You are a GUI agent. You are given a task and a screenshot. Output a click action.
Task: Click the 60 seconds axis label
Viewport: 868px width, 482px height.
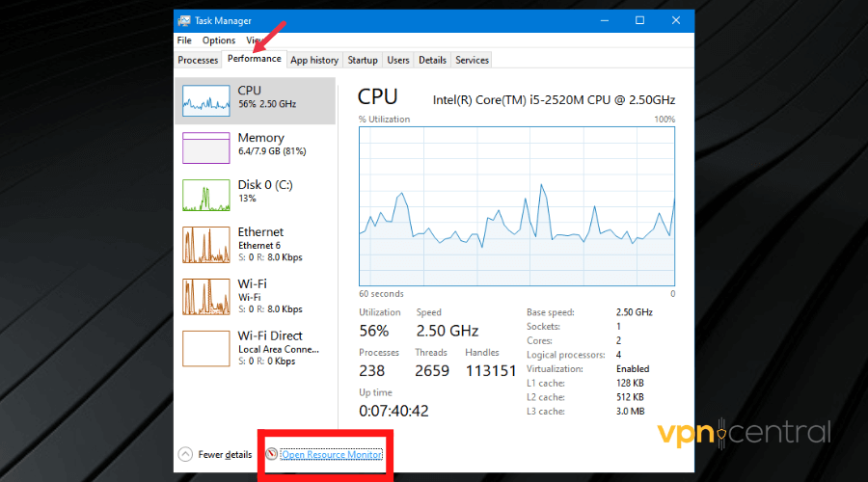[381, 294]
